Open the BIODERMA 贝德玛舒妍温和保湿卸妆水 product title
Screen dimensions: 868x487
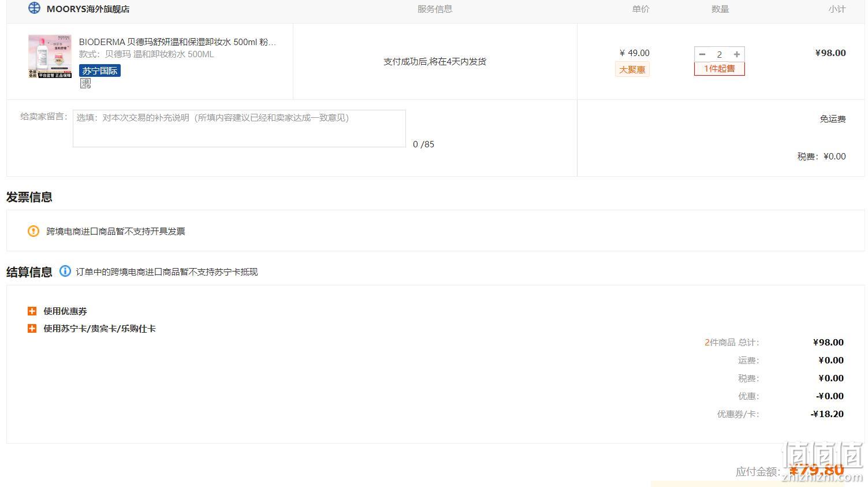tap(177, 42)
